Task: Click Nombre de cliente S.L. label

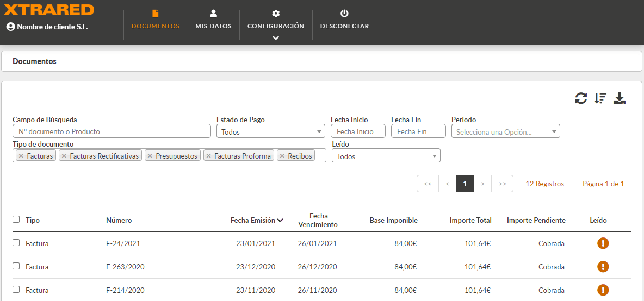Action: tap(53, 27)
